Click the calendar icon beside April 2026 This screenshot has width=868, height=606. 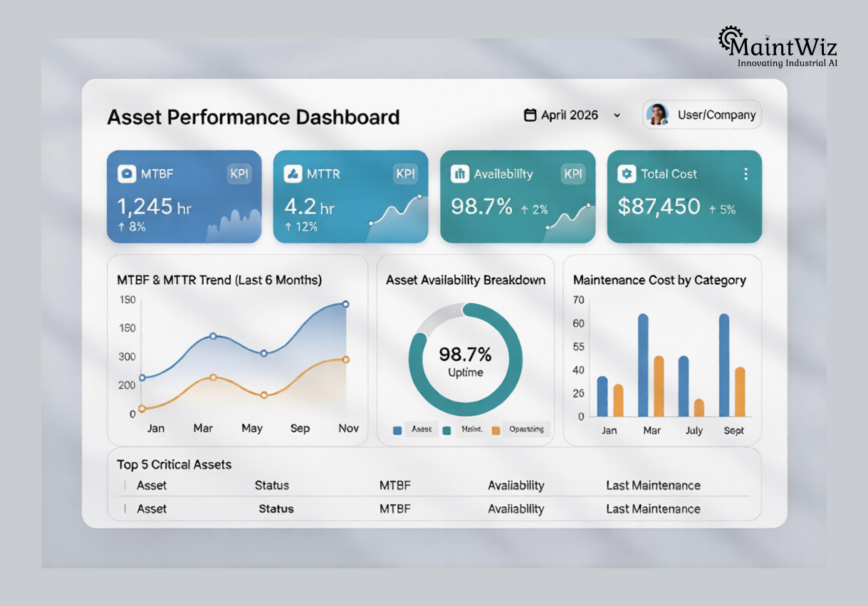[x=529, y=115]
